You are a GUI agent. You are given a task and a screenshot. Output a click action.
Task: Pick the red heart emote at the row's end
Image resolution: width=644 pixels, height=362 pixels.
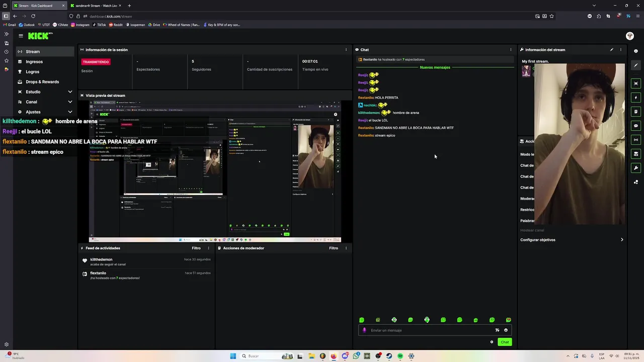tap(508, 320)
